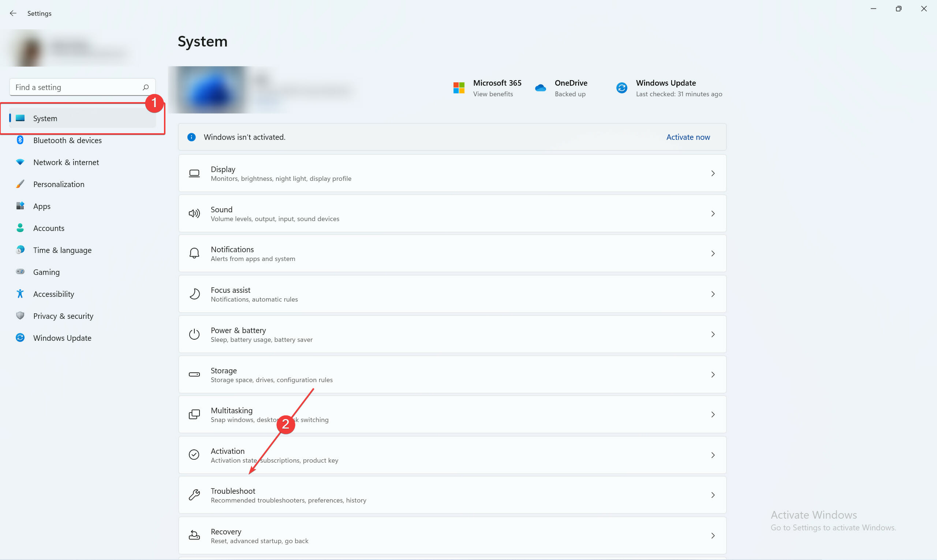Click the Notifications bell icon
937x560 pixels.
pos(194,253)
